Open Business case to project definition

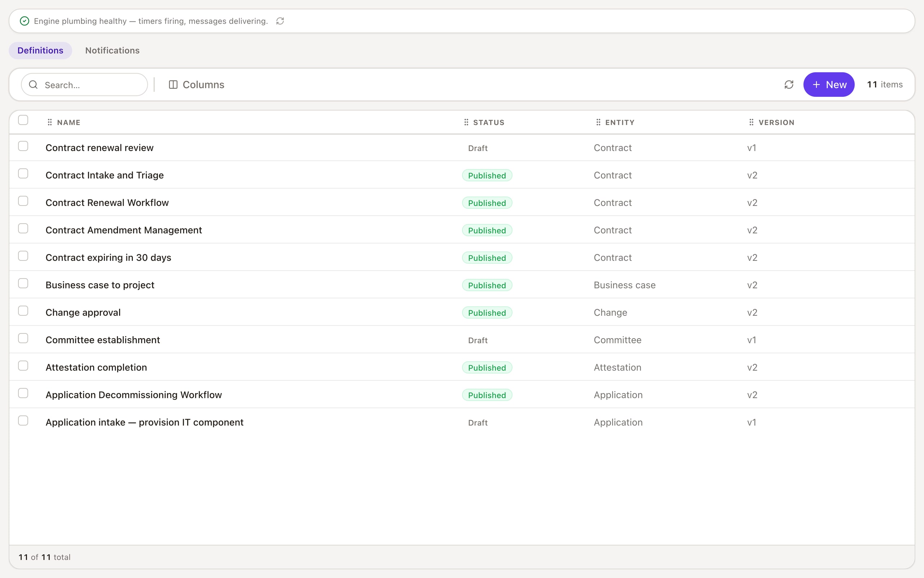coord(100,285)
